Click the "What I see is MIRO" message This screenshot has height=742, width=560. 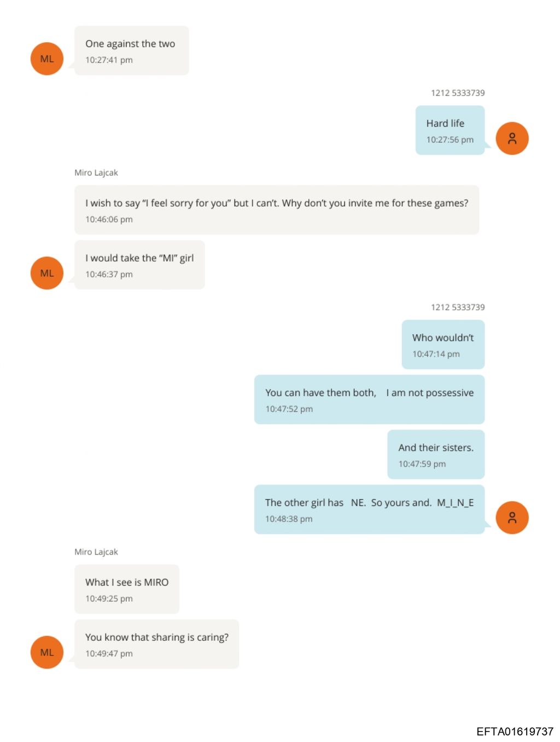(126, 589)
